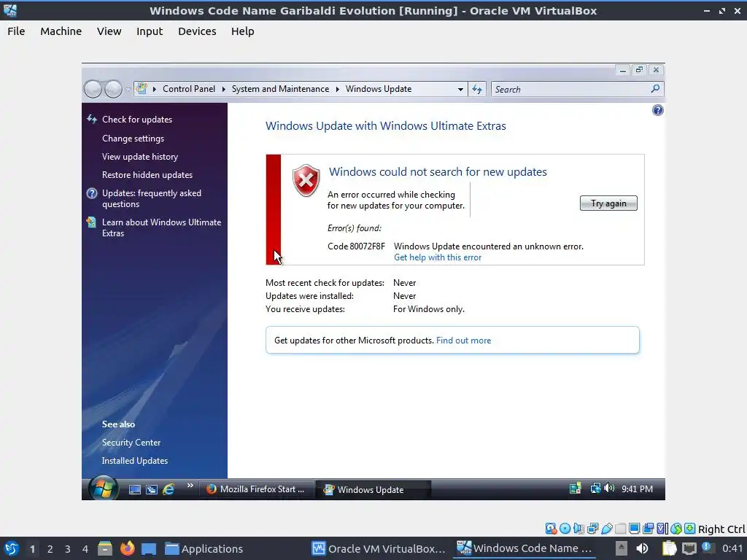Open the Find out more link
Viewport: 747px width, 560px height.
tap(463, 341)
